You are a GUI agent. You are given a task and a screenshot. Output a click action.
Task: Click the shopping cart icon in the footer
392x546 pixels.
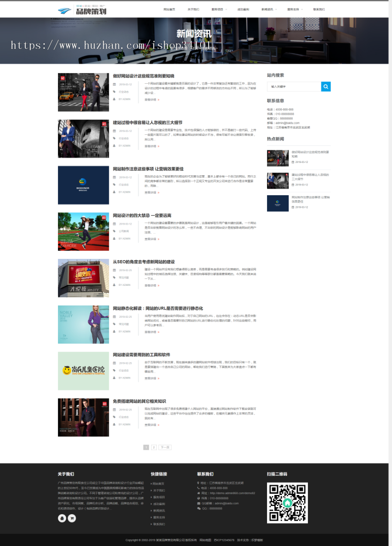coord(71,518)
